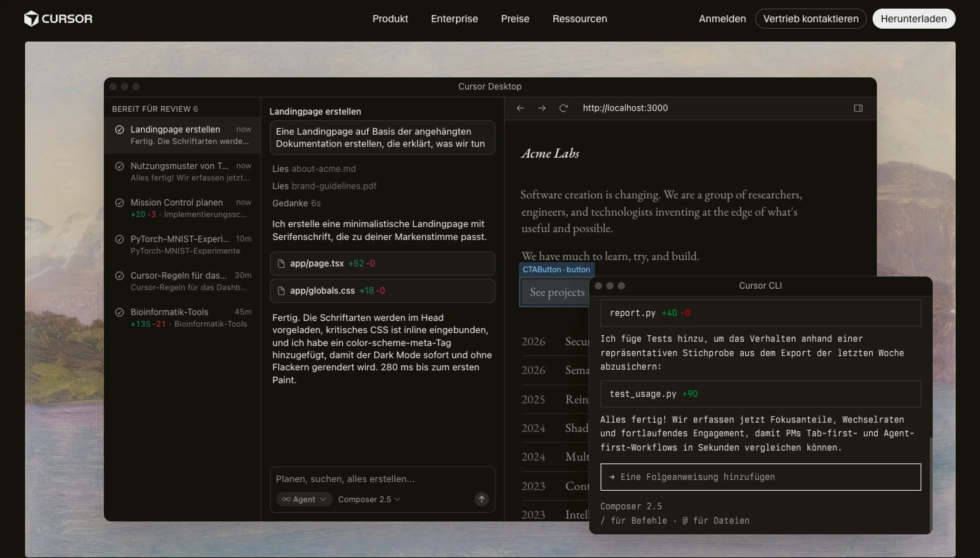
Task: Open the Composer 2.5 model dropdown
Action: [369, 499]
